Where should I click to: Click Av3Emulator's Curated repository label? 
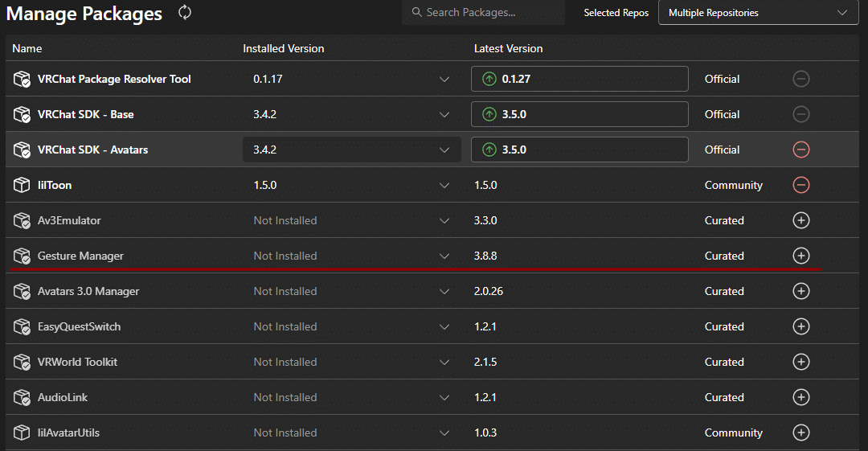pyautogui.click(x=724, y=220)
